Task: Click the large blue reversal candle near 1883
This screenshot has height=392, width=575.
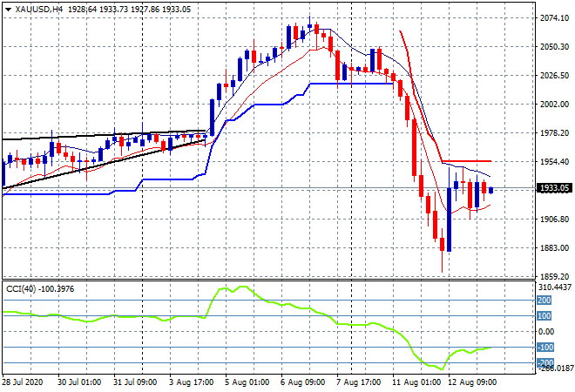Action: pyautogui.click(x=450, y=220)
